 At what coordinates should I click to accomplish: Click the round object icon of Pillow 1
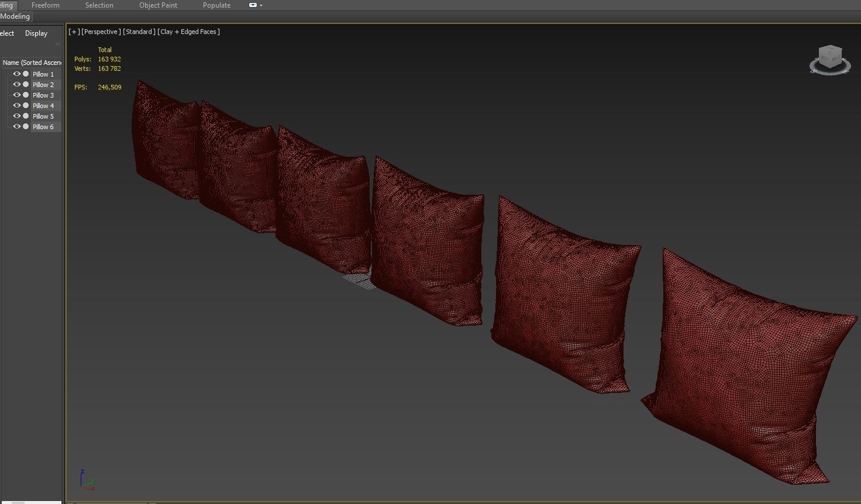[26, 74]
